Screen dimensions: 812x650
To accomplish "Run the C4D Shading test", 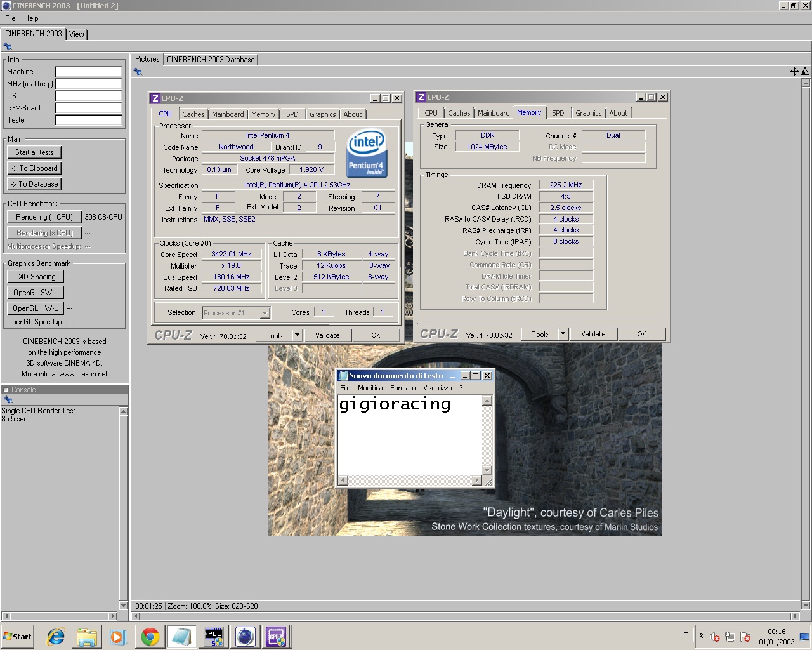I will (36, 277).
